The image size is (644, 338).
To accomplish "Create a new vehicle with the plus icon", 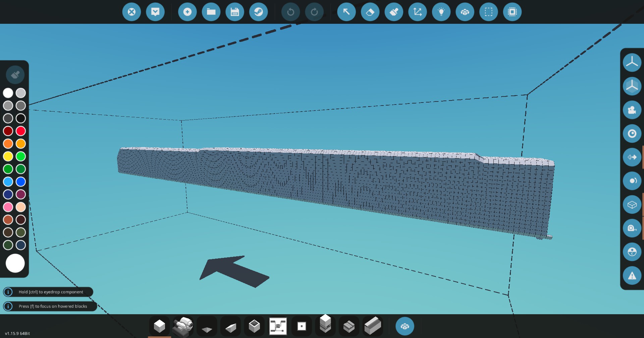I will click(x=187, y=12).
